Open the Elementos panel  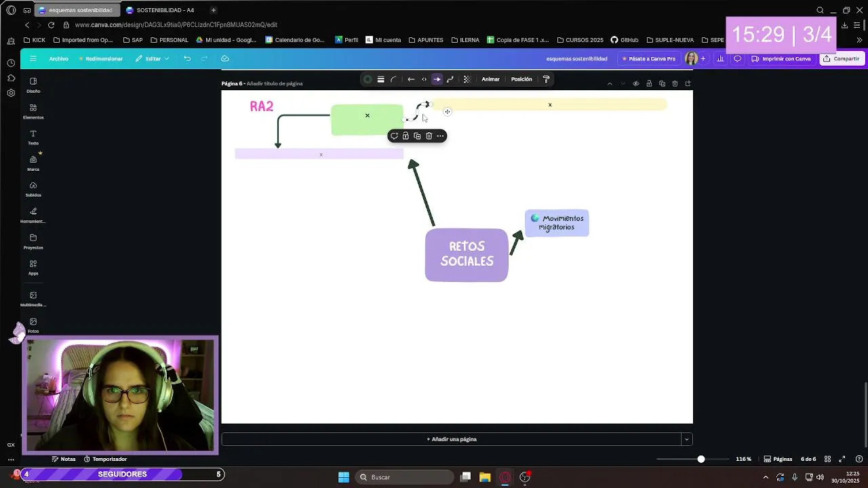tap(33, 111)
